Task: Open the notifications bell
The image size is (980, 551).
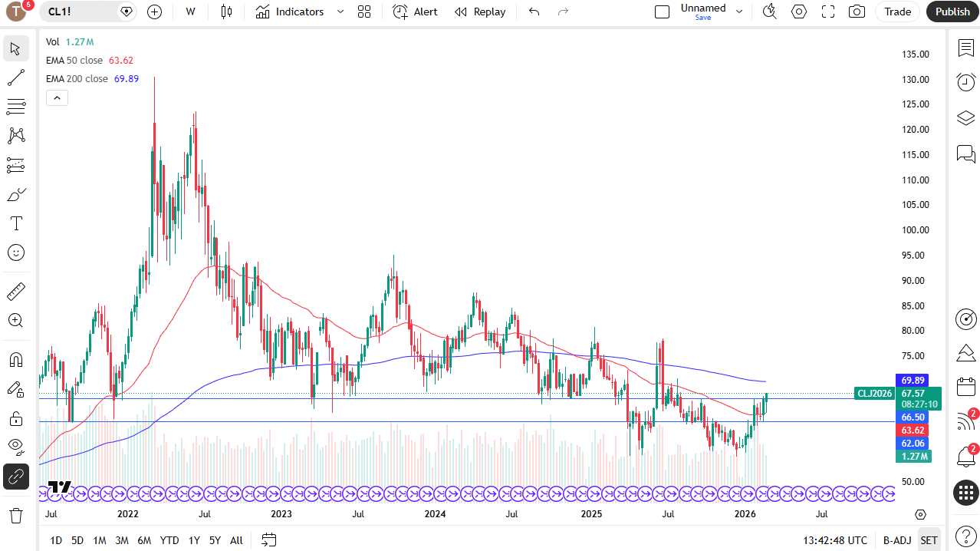Action: pos(965,457)
